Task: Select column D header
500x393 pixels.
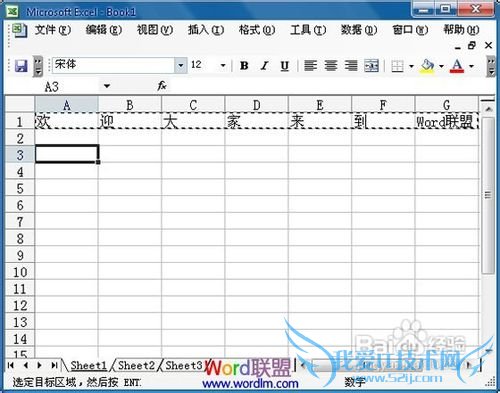Action: tap(256, 105)
